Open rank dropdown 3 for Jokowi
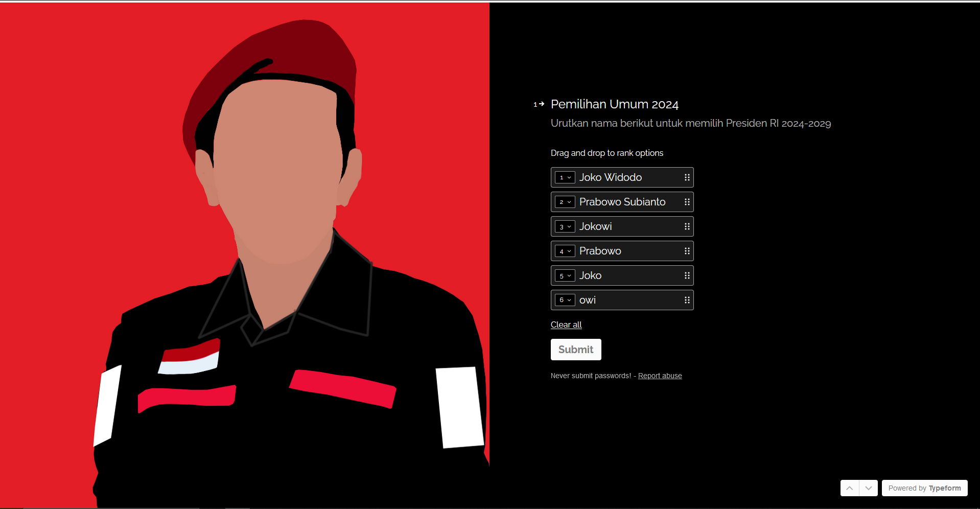The image size is (980, 509). point(565,226)
